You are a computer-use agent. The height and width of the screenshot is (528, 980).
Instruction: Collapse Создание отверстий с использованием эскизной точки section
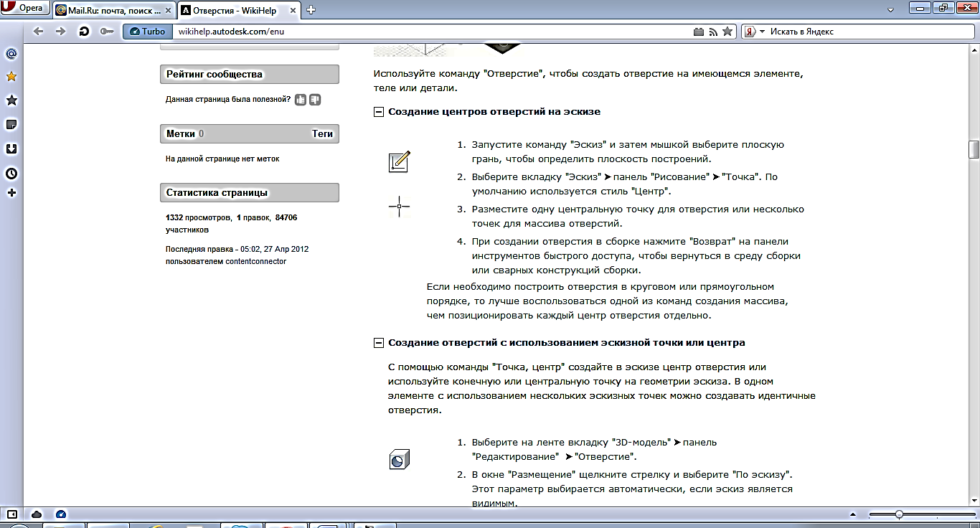(379, 343)
